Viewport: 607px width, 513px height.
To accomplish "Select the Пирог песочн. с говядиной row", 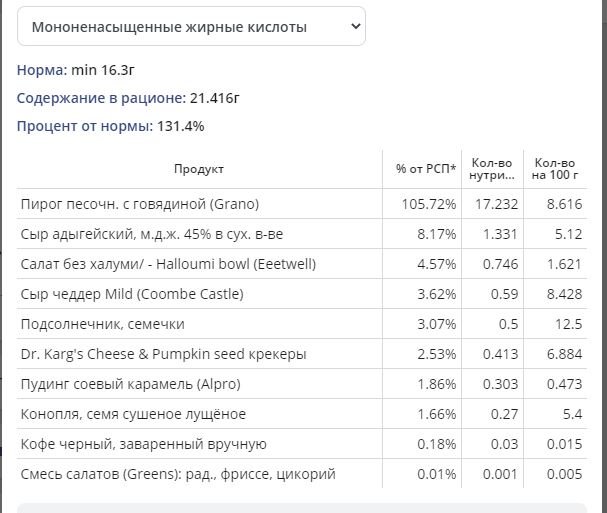I will tap(302, 204).
